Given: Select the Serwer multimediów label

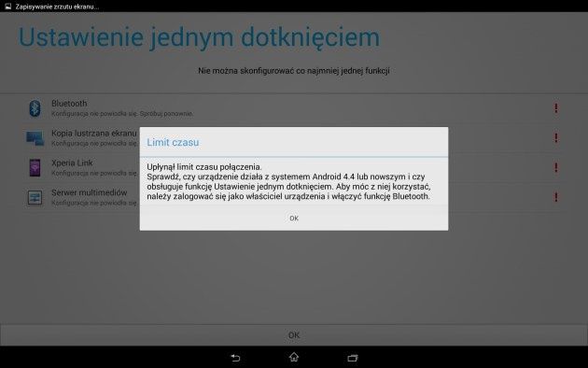Looking at the screenshot, I should click(x=90, y=192).
